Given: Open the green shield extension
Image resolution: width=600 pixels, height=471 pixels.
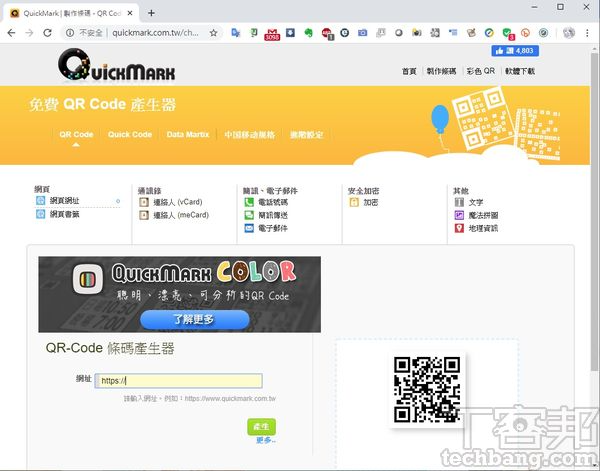Looking at the screenshot, I should click(x=508, y=34).
